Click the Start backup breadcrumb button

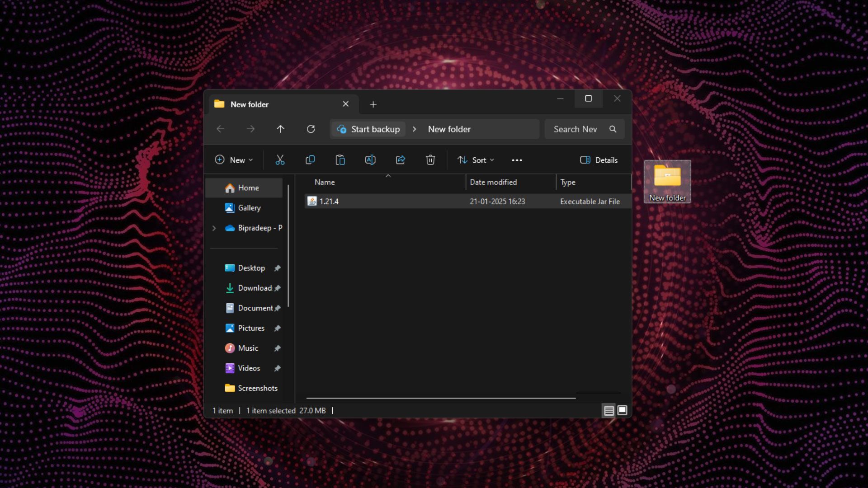point(369,129)
